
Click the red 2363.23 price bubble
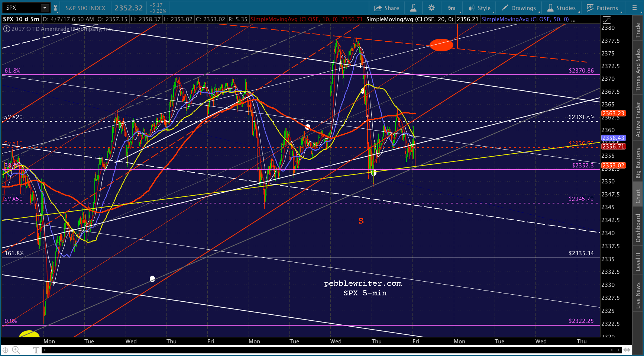(x=614, y=113)
